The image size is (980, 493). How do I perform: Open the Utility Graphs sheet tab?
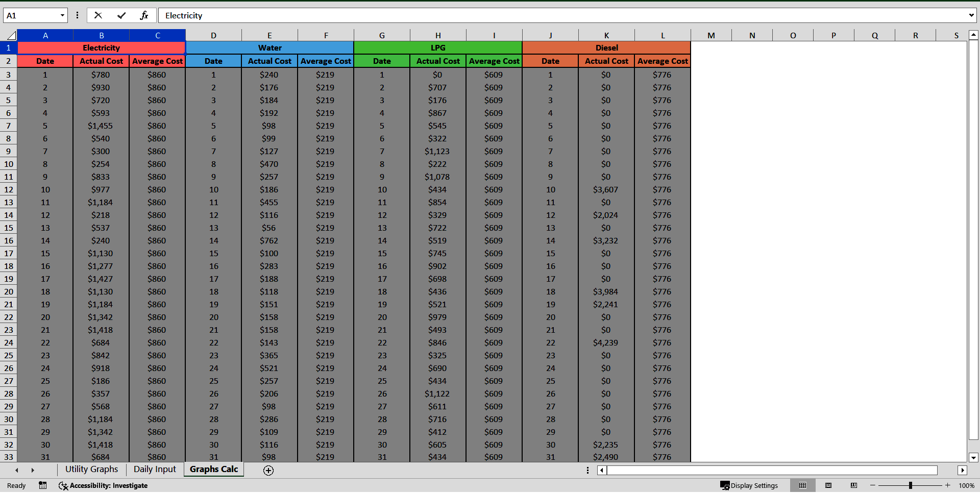91,469
